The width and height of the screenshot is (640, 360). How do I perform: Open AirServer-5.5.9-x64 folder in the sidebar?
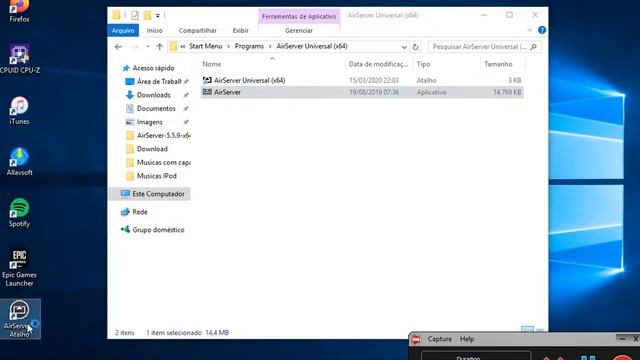tap(163, 136)
